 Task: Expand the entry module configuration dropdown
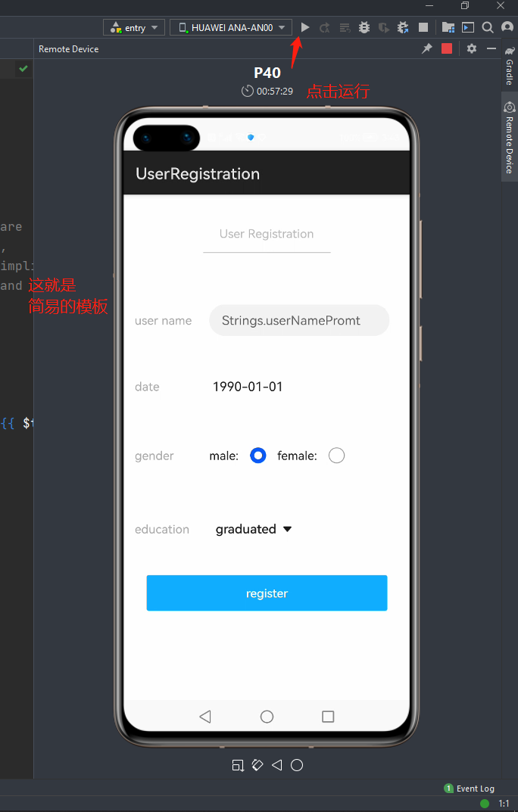click(x=135, y=28)
